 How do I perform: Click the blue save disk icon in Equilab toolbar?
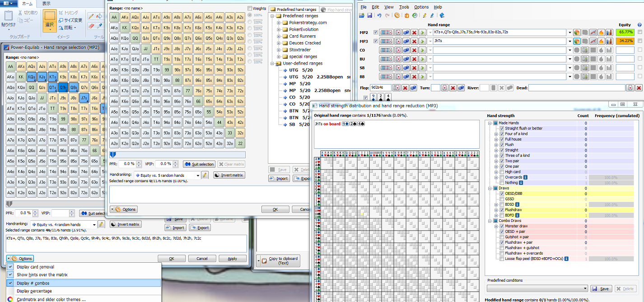[x=369, y=15]
